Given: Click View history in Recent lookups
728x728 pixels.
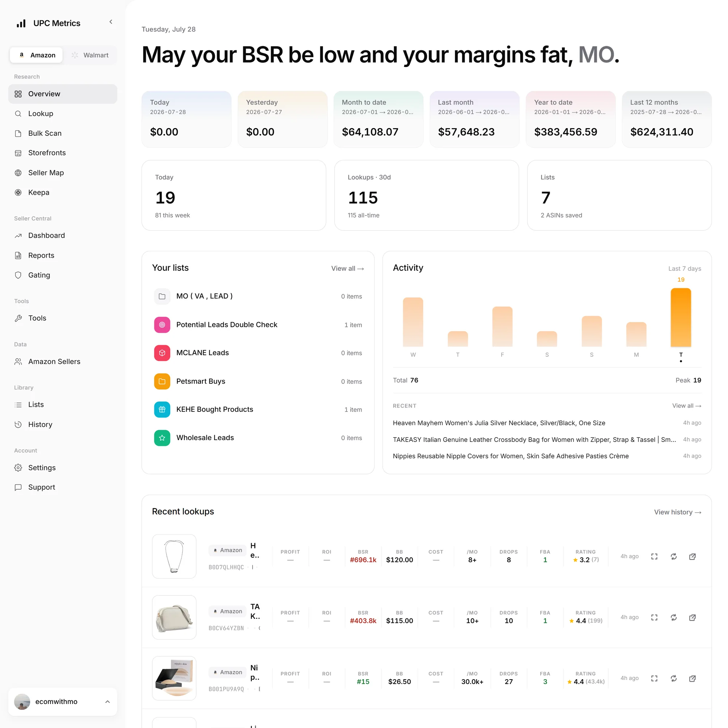Looking at the screenshot, I should [x=677, y=512].
